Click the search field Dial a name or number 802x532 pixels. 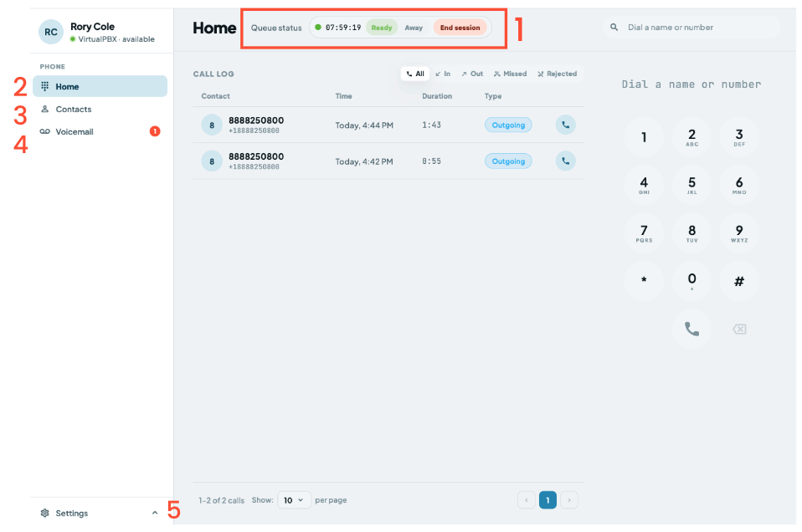coord(691,27)
